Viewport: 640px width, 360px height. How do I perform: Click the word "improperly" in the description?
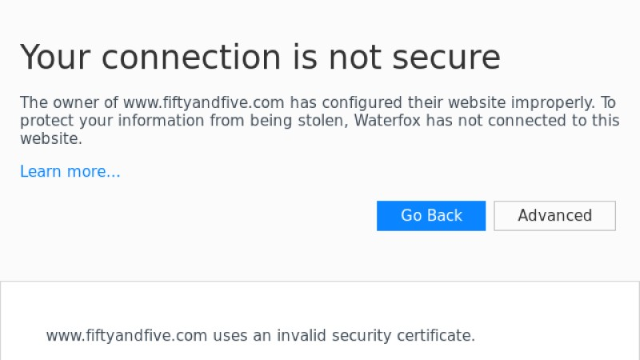pyautogui.click(x=553, y=103)
